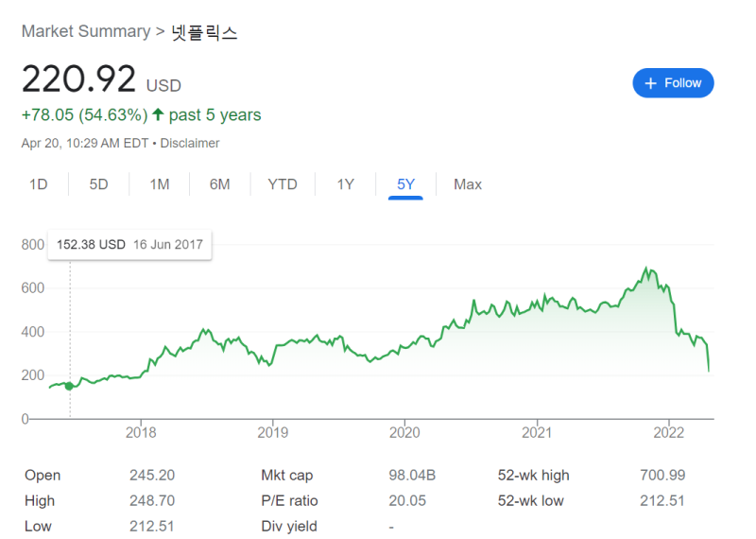756x539 pixels.
Task: Click the 2019 axis label
Action: [273, 432]
